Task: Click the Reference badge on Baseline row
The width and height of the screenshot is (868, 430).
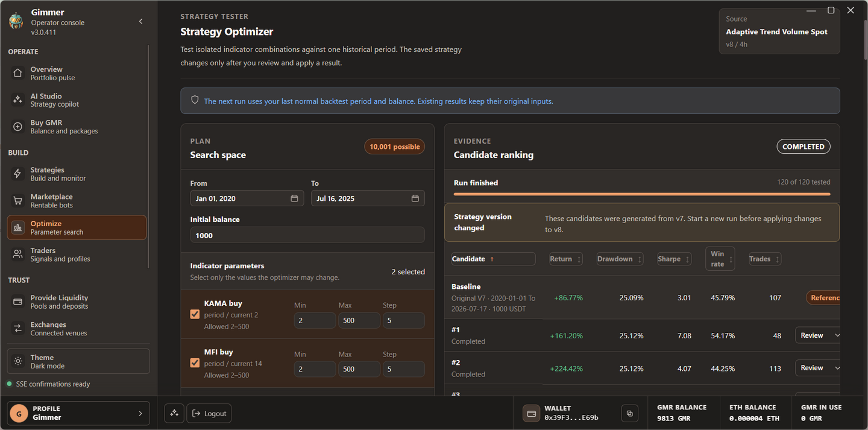Action: [x=823, y=297]
